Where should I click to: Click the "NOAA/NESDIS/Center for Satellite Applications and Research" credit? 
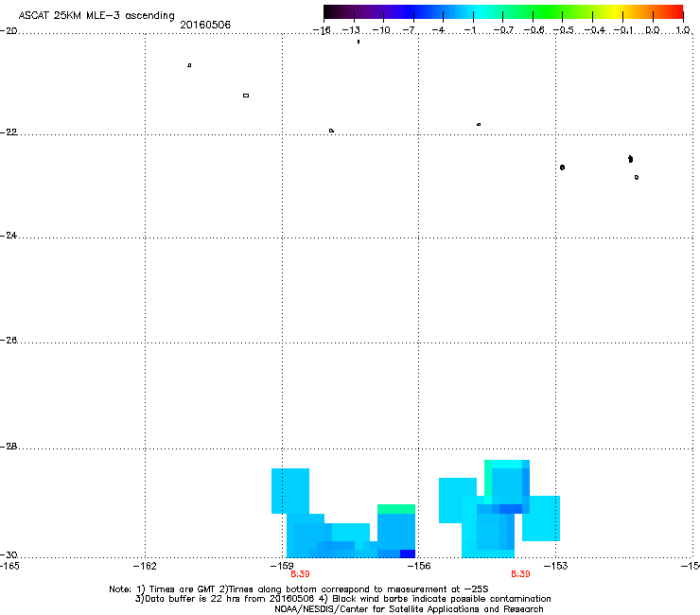coord(409,609)
